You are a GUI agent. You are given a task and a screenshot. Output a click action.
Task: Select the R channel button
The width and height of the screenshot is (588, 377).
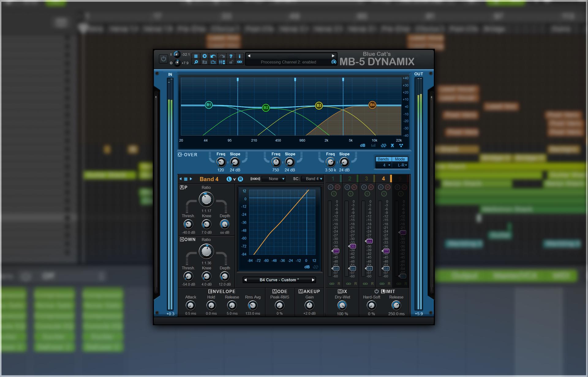240,179
